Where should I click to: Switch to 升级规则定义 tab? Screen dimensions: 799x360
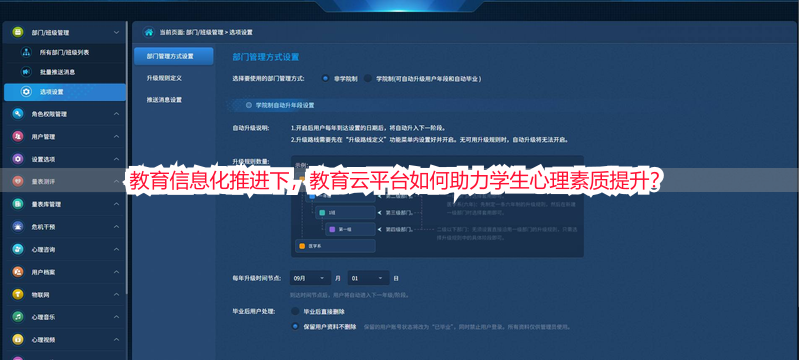tap(164, 78)
